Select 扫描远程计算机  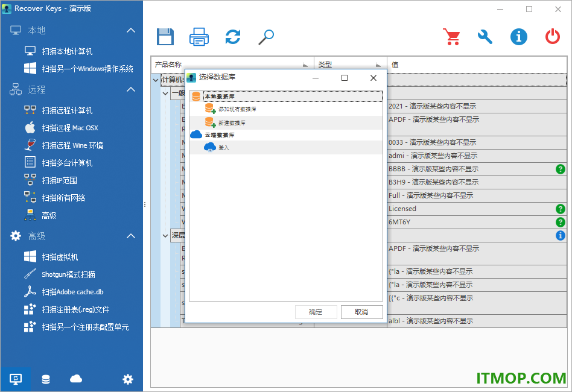click(67, 110)
